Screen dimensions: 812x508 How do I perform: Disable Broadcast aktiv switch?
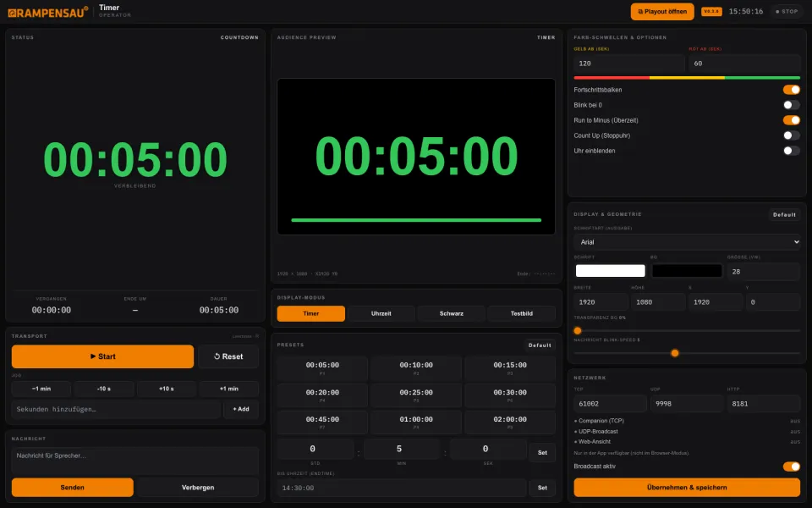[792, 467]
